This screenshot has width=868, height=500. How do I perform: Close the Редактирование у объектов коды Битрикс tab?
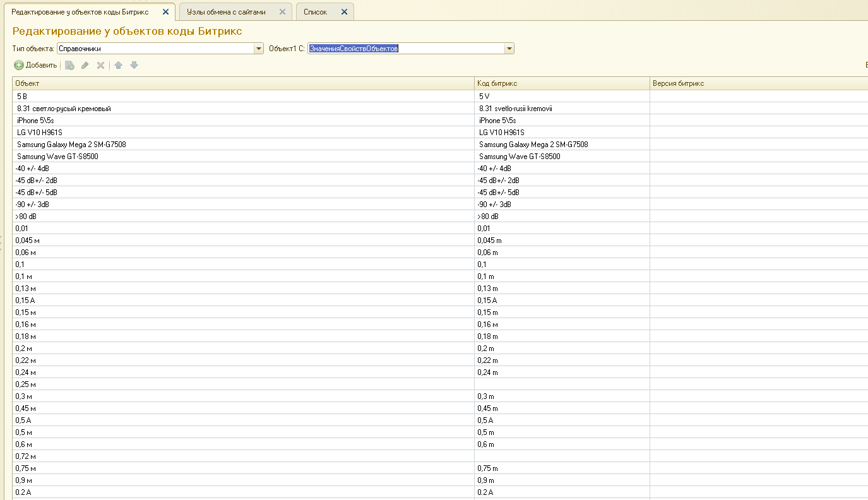click(x=165, y=12)
